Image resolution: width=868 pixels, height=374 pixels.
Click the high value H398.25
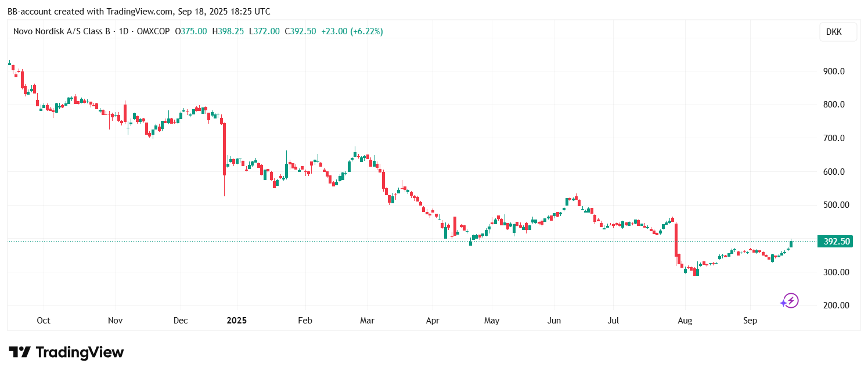[227, 31]
